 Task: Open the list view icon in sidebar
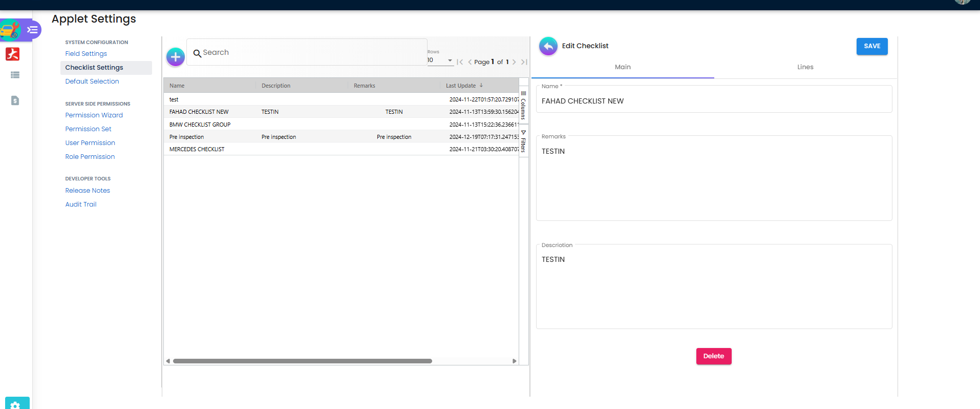click(15, 75)
